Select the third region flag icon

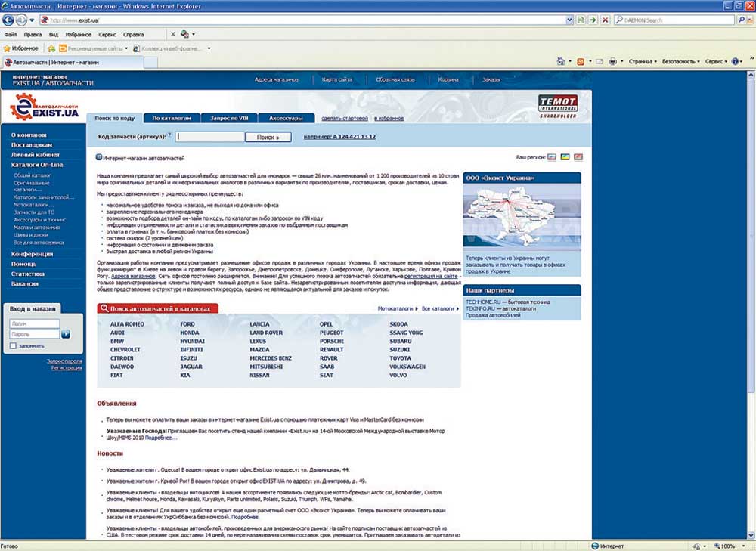tap(578, 157)
